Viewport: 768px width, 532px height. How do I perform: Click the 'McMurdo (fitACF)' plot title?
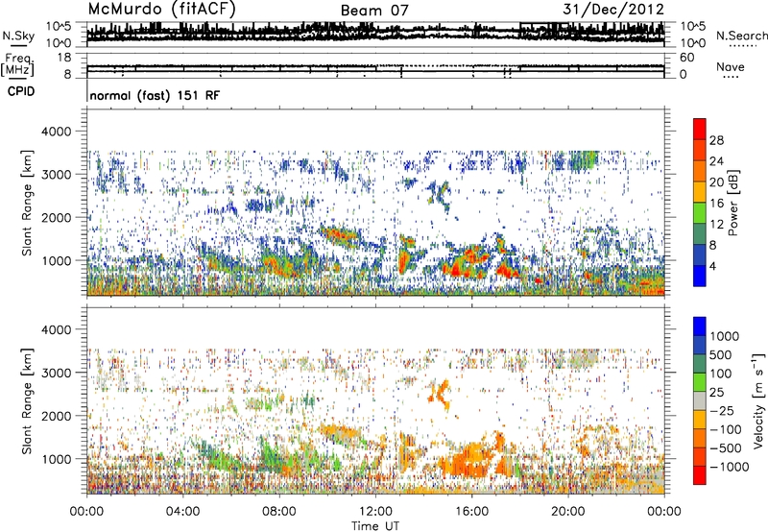[161, 10]
